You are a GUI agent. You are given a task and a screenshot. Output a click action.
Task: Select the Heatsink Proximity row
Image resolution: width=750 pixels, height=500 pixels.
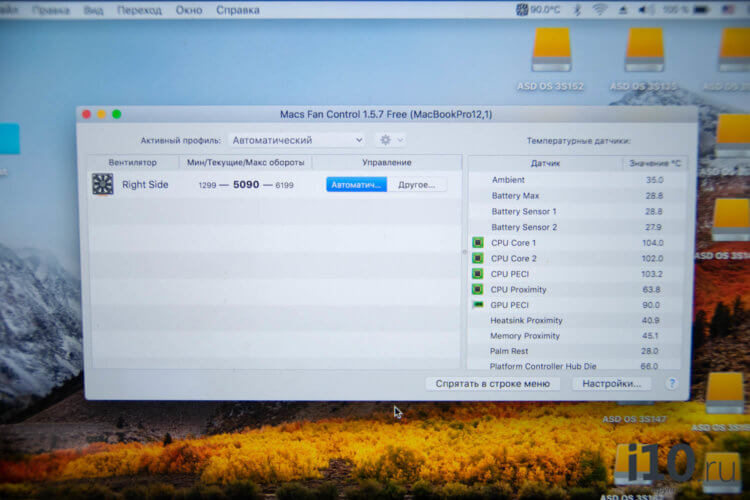point(576,321)
